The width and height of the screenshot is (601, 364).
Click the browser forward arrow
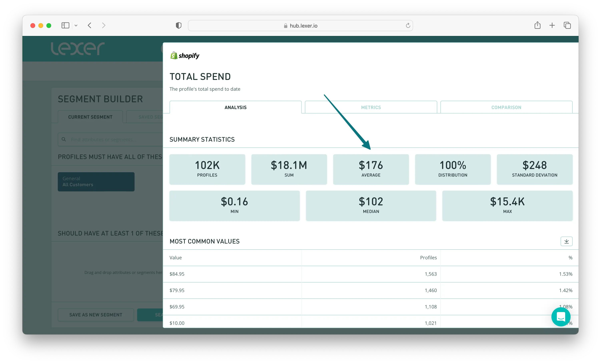pos(104,25)
